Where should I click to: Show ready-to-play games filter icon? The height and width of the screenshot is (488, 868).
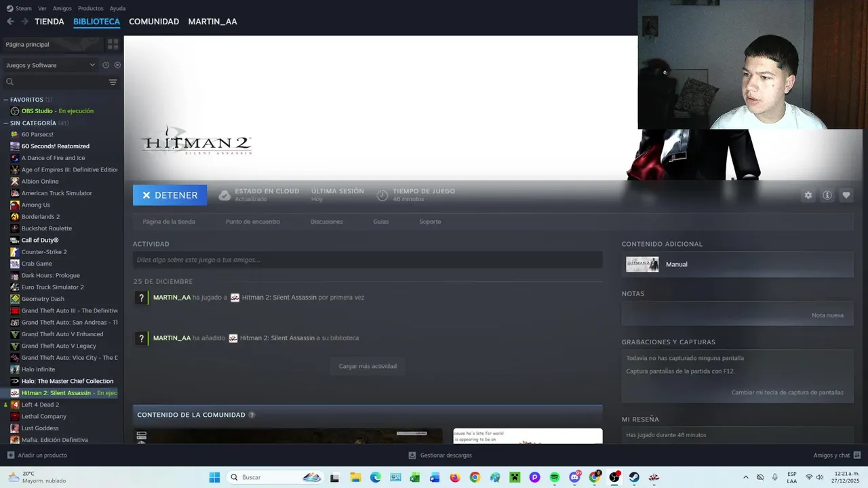(x=117, y=65)
